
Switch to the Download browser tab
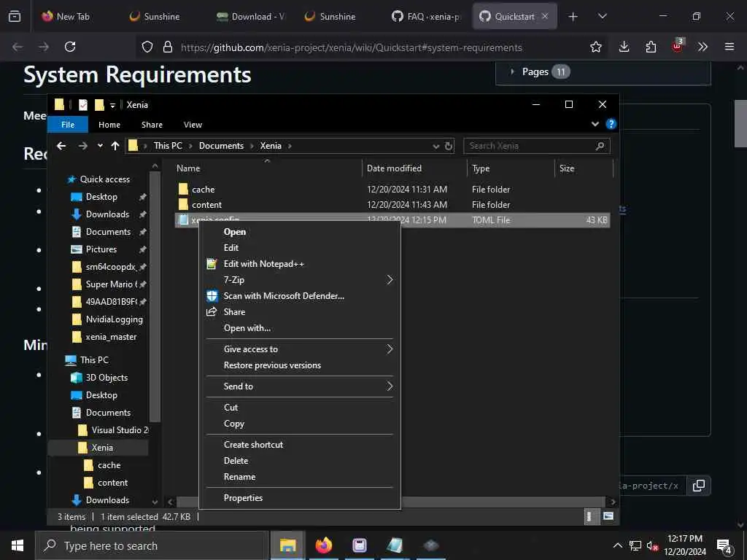tap(251, 16)
